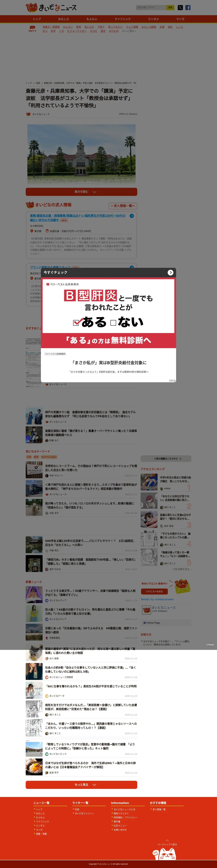Click the waving cat page-top icon in the footer

click(x=165, y=853)
